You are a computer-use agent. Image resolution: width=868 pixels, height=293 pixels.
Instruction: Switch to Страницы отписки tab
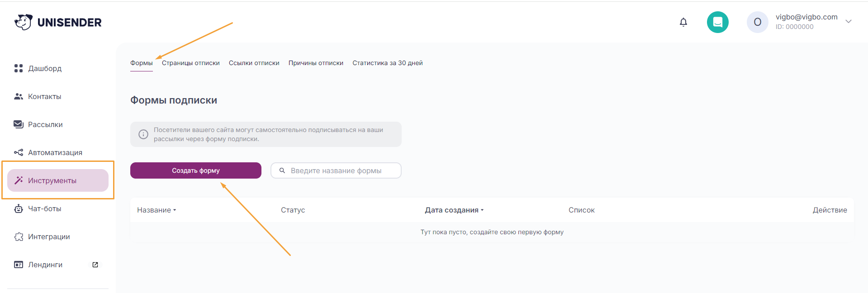pyautogui.click(x=191, y=63)
